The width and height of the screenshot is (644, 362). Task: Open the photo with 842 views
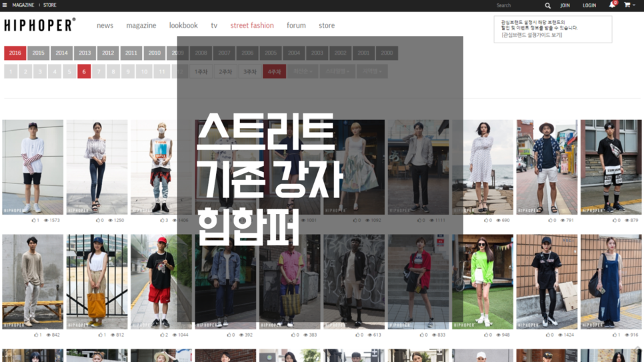click(x=33, y=282)
